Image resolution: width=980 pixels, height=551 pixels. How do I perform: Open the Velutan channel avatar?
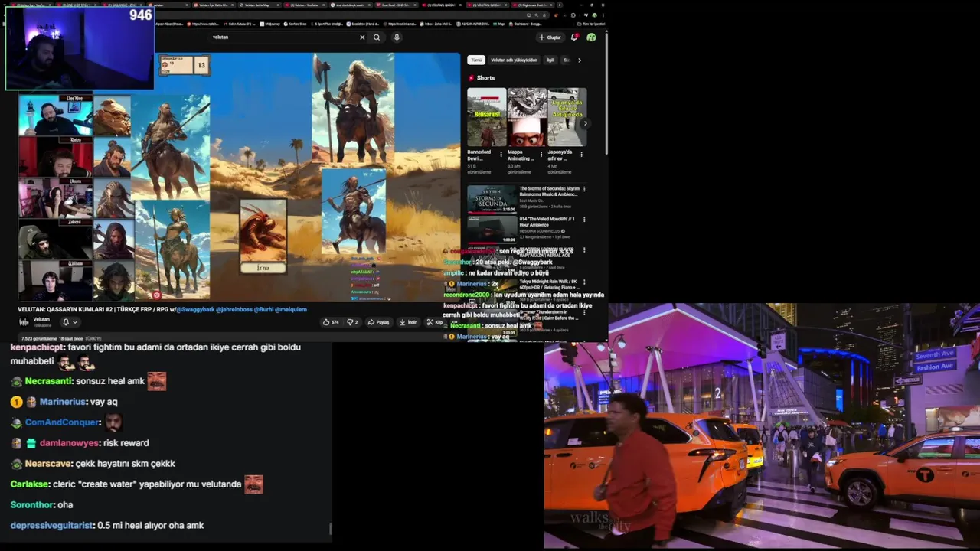[24, 322]
